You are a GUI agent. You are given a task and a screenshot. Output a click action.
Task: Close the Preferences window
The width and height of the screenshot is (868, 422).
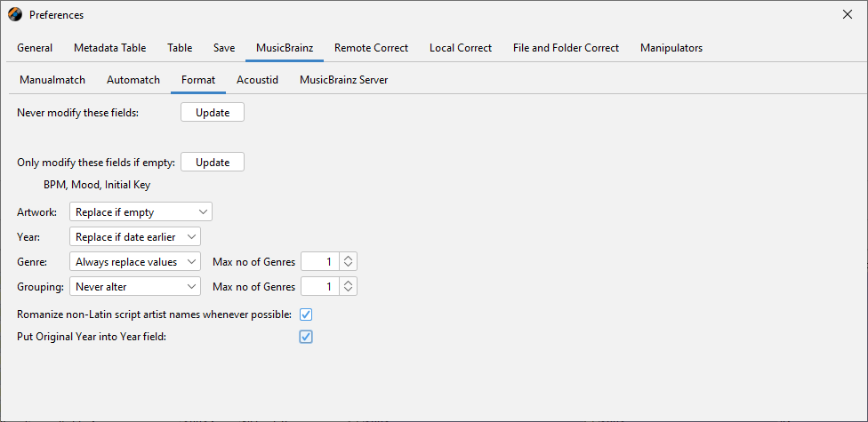tap(847, 15)
